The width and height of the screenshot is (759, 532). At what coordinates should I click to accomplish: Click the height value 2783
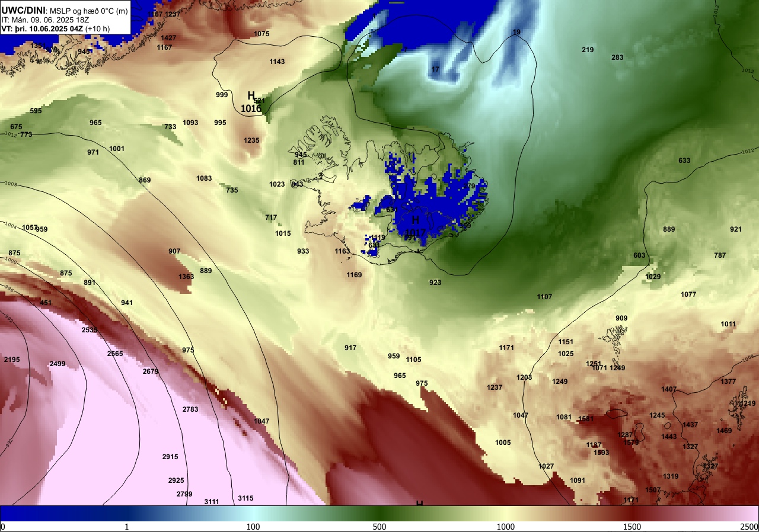190,409
